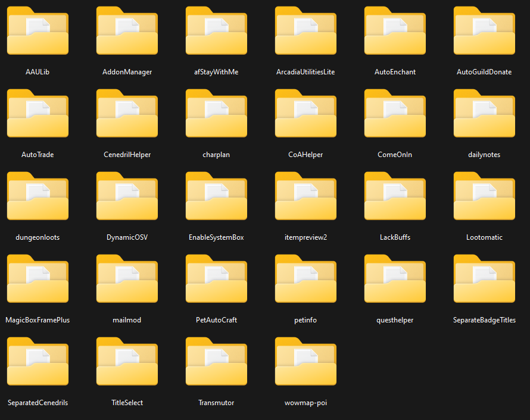This screenshot has height=420, width=530.
Task: Select the charplan folder
Action: coord(216,114)
